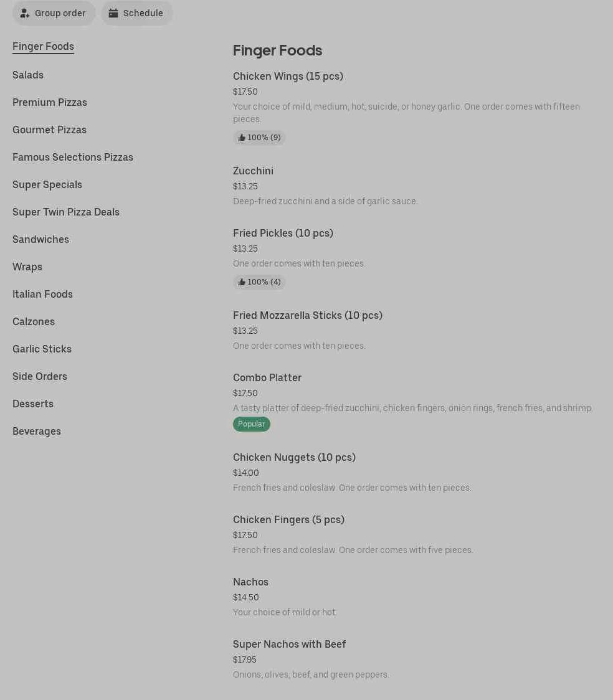
Task: Click the Popular badge on Combo Platter
Action: pyautogui.click(x=252, y=424)
